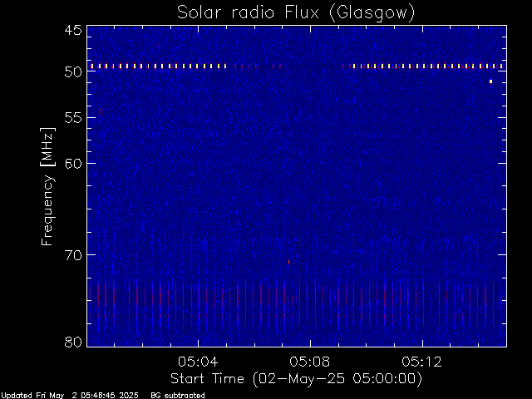This screenshot has width=532, height=399.
Task: Click the 'Frequency [MHz]' axis label
Action: pos(47,186)
